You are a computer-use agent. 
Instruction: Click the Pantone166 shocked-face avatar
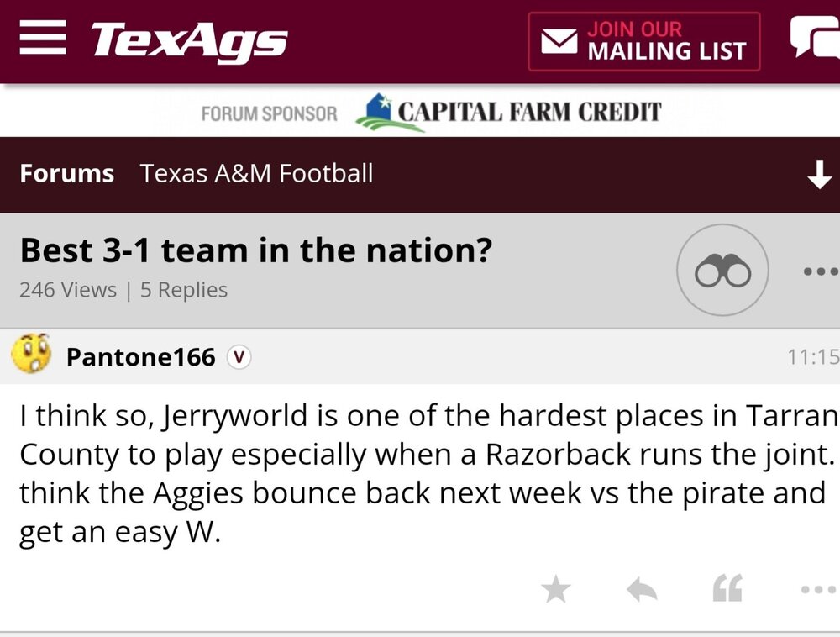tap(31, 355)
